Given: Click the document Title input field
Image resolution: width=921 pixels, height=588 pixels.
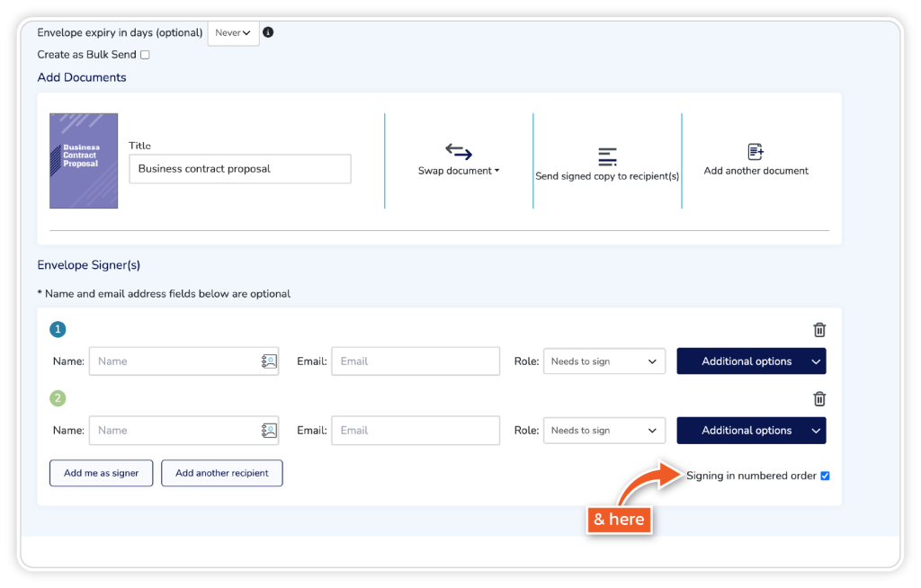Looking at the screenshot, I should [x=239, y=169].
